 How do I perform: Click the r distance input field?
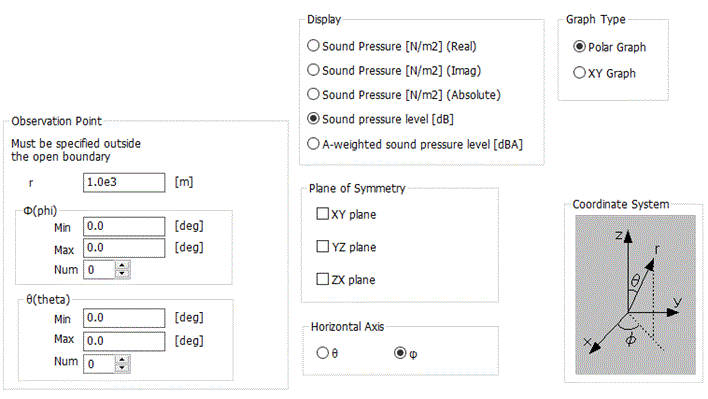124,182
